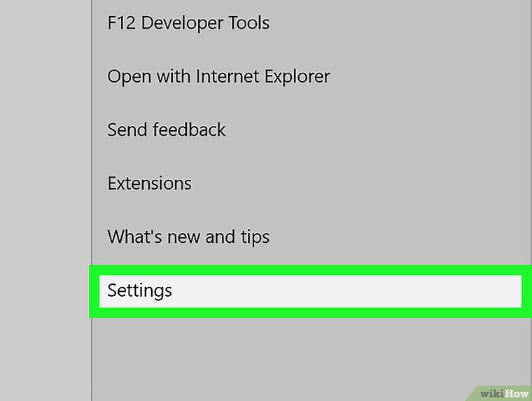
Task: Select the tips entry above Settings
Action: (x=188, y=237)
